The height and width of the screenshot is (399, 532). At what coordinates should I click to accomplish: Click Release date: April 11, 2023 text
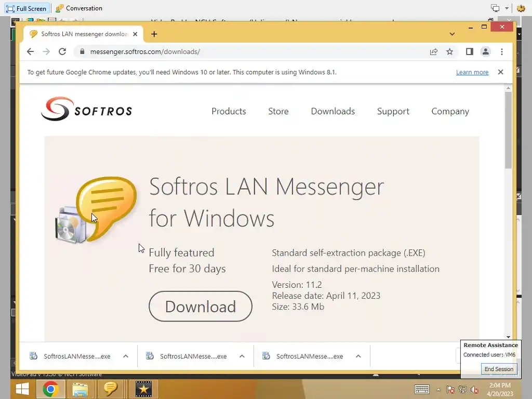coord(326,296)
